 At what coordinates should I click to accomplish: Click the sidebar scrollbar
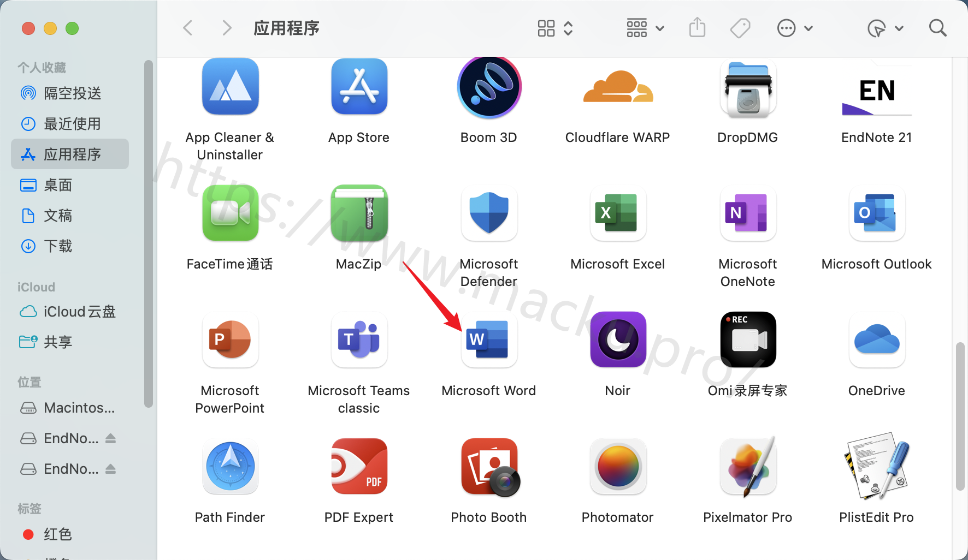pyautogui.click(x=148, y=234)
